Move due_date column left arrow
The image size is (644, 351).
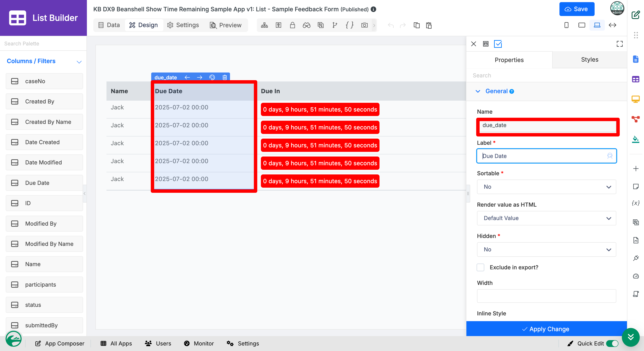click(x=187, y=77)
